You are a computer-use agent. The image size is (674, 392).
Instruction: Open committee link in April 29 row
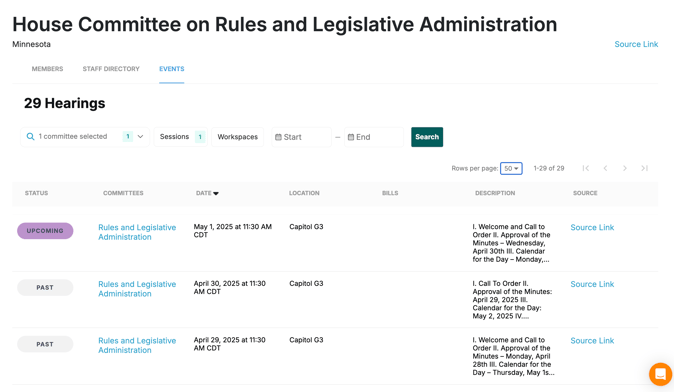(x=137, y=345)
